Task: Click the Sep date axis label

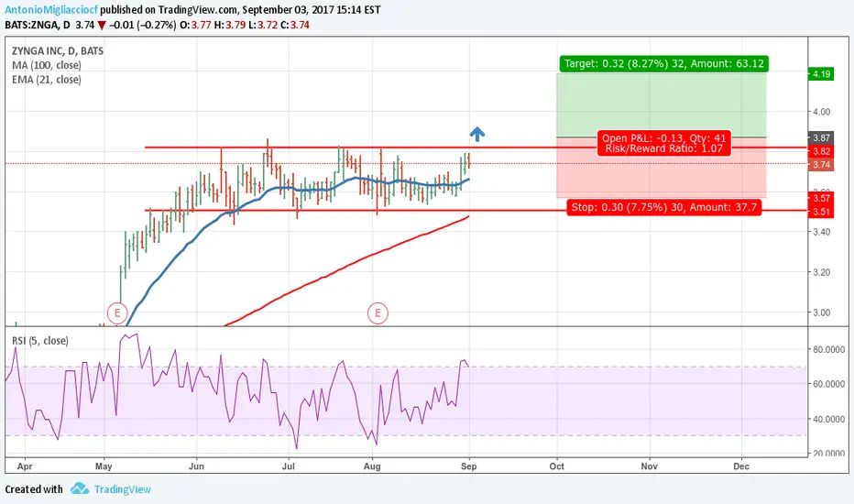Action: pos(469,466)
